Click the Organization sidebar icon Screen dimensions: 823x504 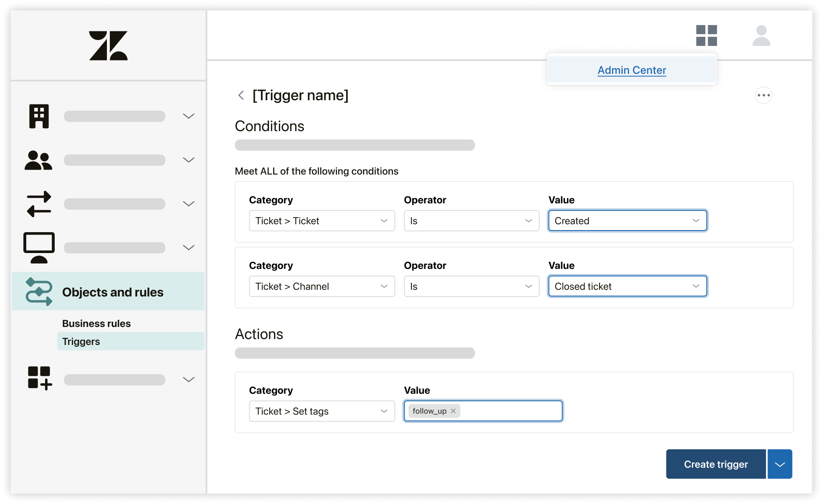pos(39,116)
